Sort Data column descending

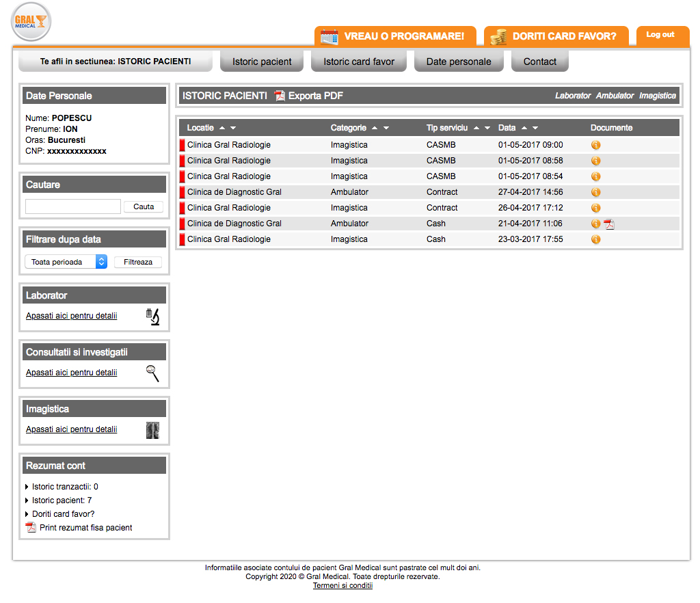[x=535, y=128]
